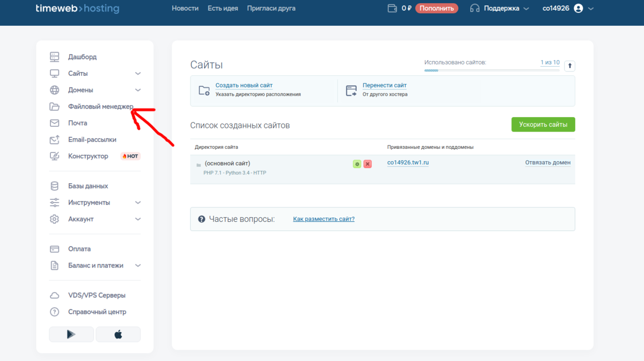Open the Поддержка dropdown

pyautogui.click(x=499, y=9)
